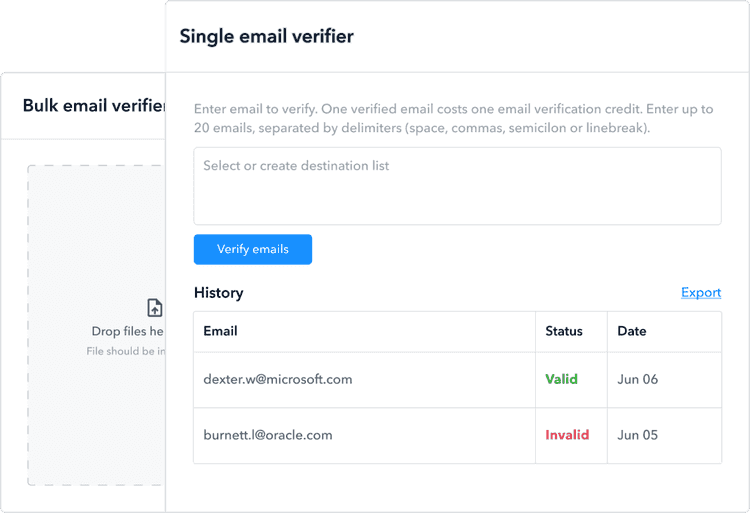This screenshot has height=513, width=750.
Task: Click the green Valid status label
Action: coord(562,380)
